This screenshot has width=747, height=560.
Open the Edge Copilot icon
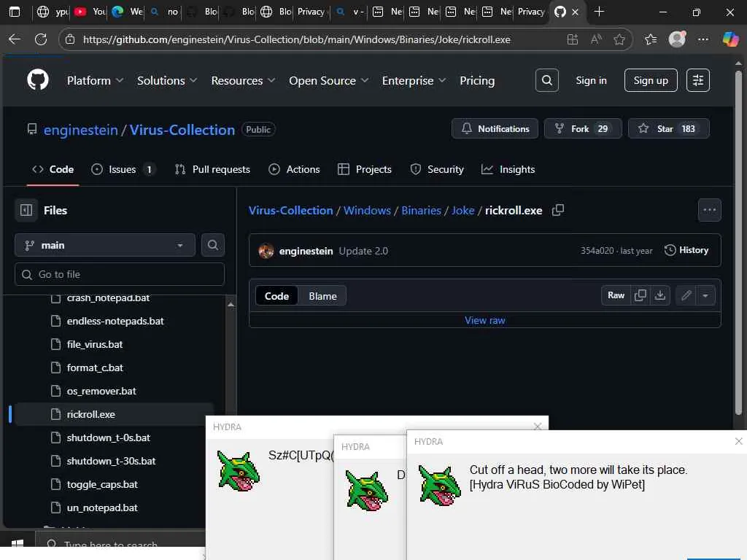click(729, 39)
